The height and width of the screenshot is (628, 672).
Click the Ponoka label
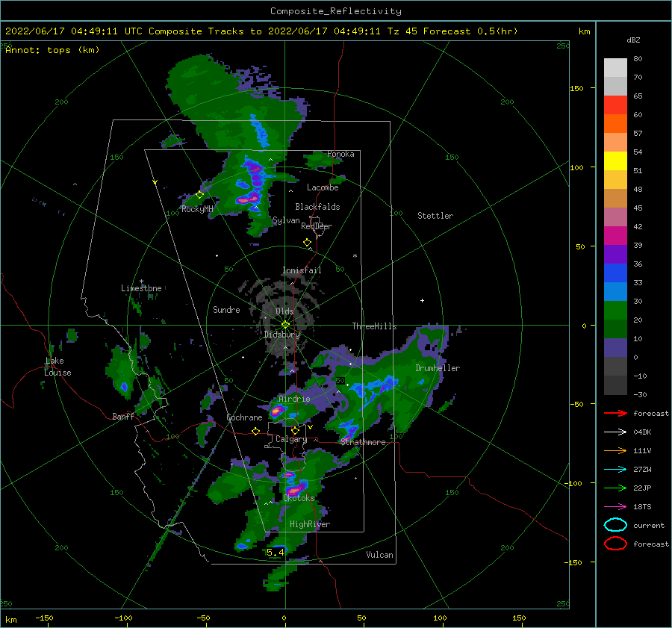point(340,154)
